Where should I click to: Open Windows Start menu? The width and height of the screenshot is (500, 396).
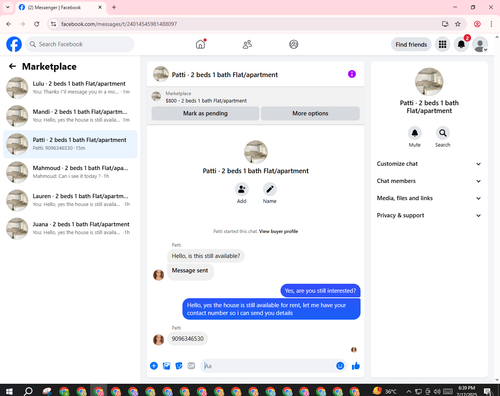click(9, 391)
